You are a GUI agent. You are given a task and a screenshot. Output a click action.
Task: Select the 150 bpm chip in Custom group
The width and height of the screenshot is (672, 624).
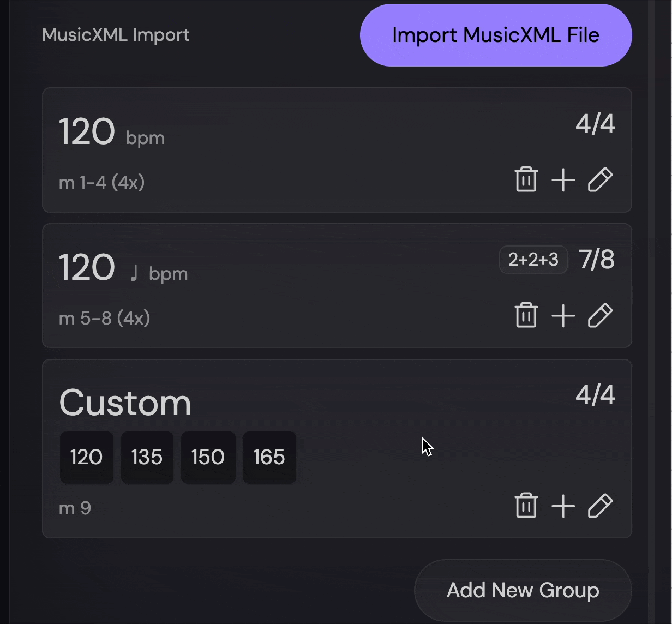[x=208, y=458]
